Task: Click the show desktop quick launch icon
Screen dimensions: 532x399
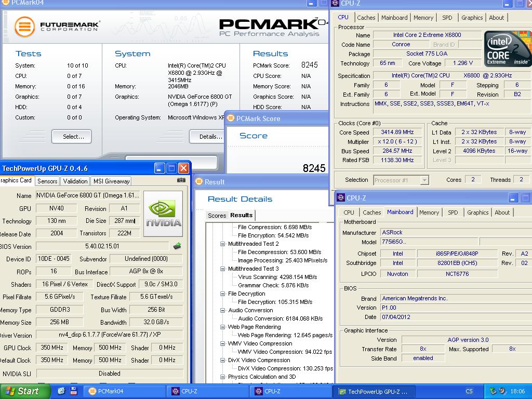Action: pos(61,391)
